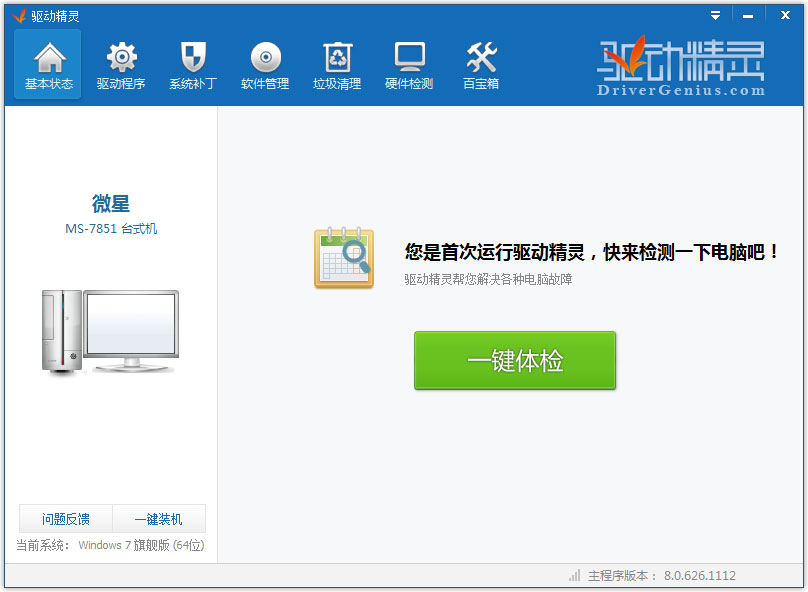Open the 百宝箱 tools tab
The image size is (808, 592).
coord(481,64)
